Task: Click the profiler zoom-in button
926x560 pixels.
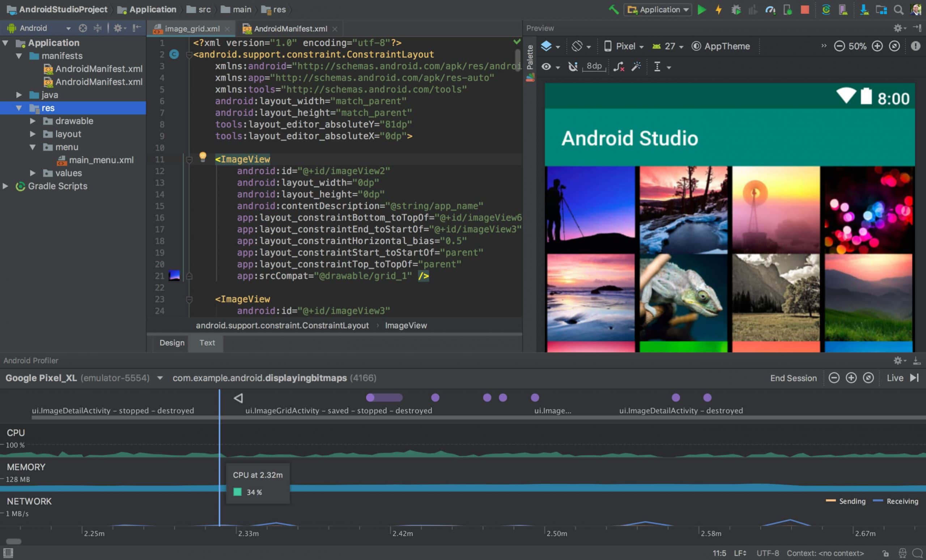Action: point(851,378)
